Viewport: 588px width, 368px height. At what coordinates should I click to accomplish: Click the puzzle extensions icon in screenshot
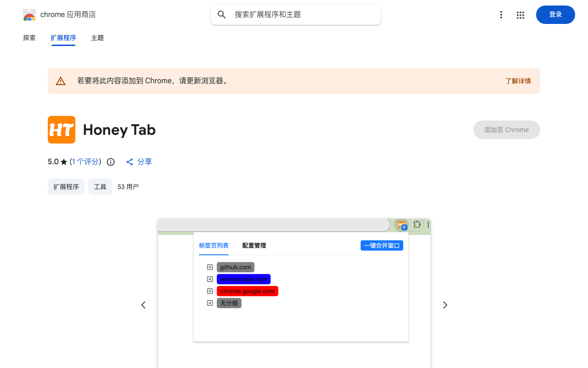tap(417, 224)
